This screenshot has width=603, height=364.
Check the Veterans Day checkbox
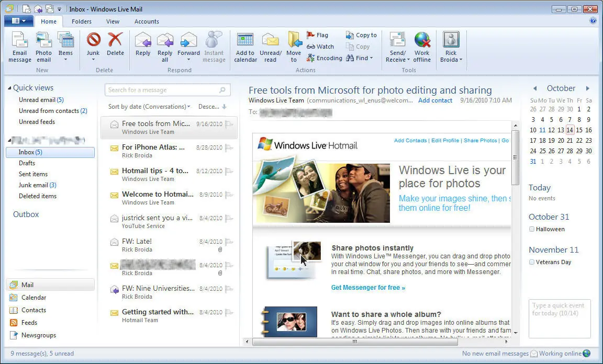[532, 262]
